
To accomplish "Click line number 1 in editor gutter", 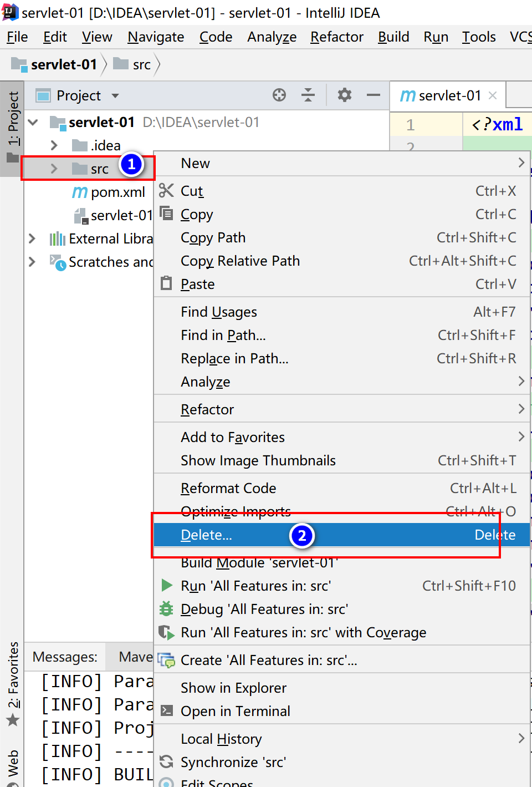I will 410,125.
